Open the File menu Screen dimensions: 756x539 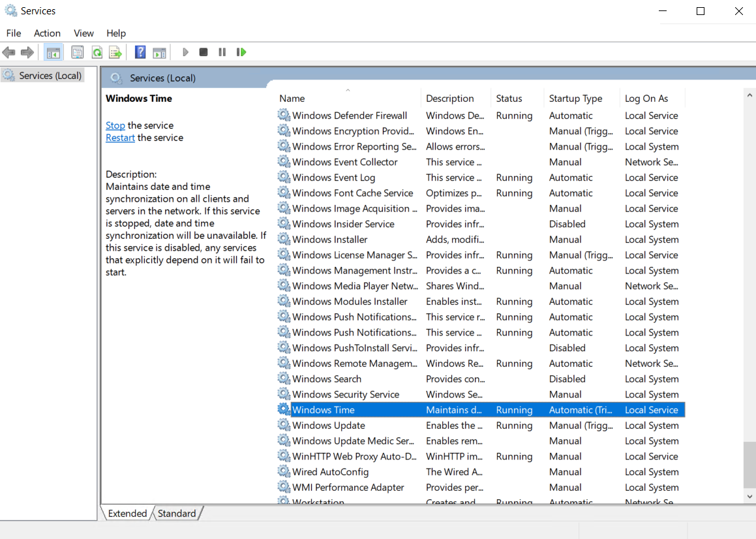point(14,33)
